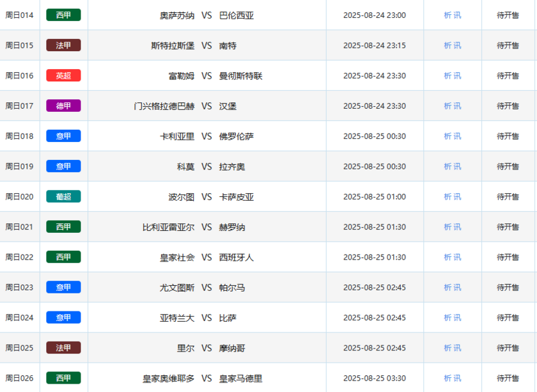Open 讯 link for 波尔图 VS 卡萨皮亚
The width and height of the screenshot is (537, 392).
coord(457,197)
